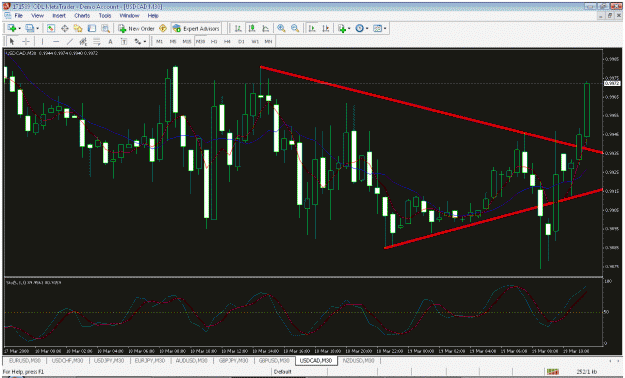This screenshot has width=625, height=378.
Task: Switch to Bar Chart display
Action: (238, 28)
